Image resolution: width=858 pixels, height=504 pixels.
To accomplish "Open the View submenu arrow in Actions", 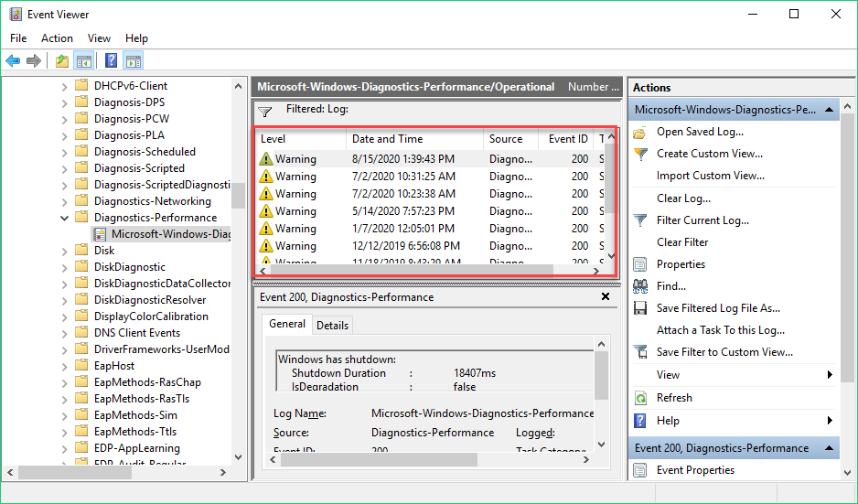I will click(x=830, y=375).
